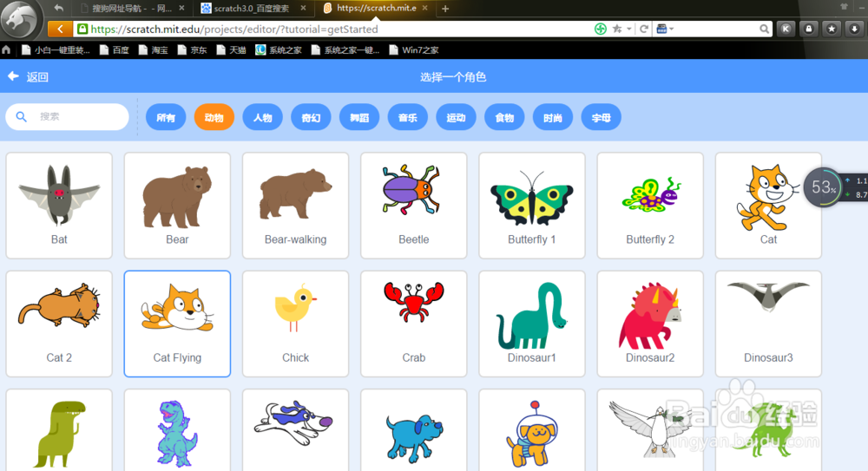The image size is (868, 471).
Task: Click the address bar URL
Action: coord(234,29)
